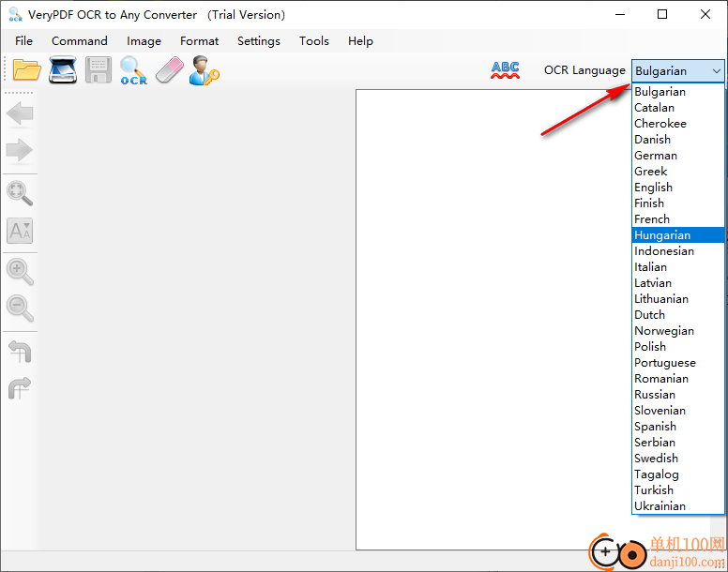Choose Turkish from language list
728x572 pixels.
click(x=678, y=489)
